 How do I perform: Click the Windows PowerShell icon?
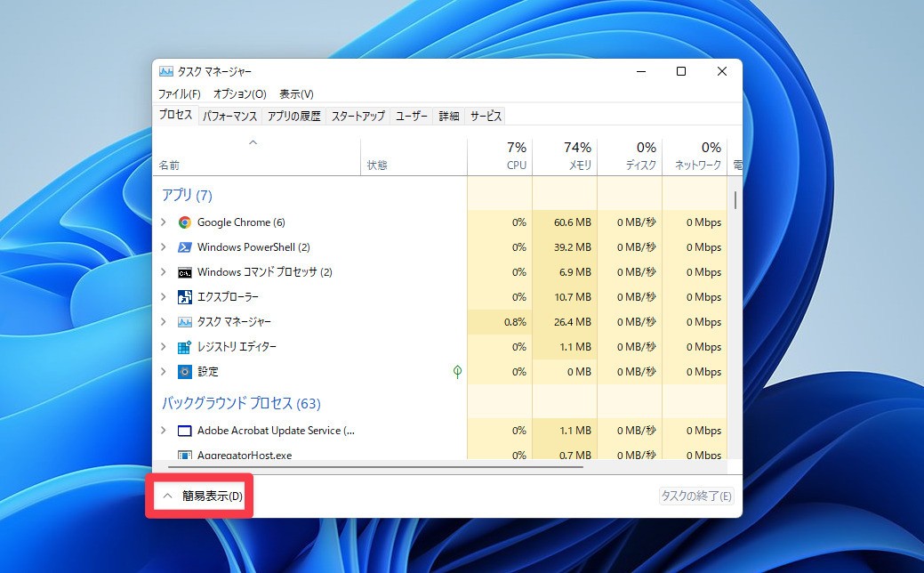coord(184,247)
